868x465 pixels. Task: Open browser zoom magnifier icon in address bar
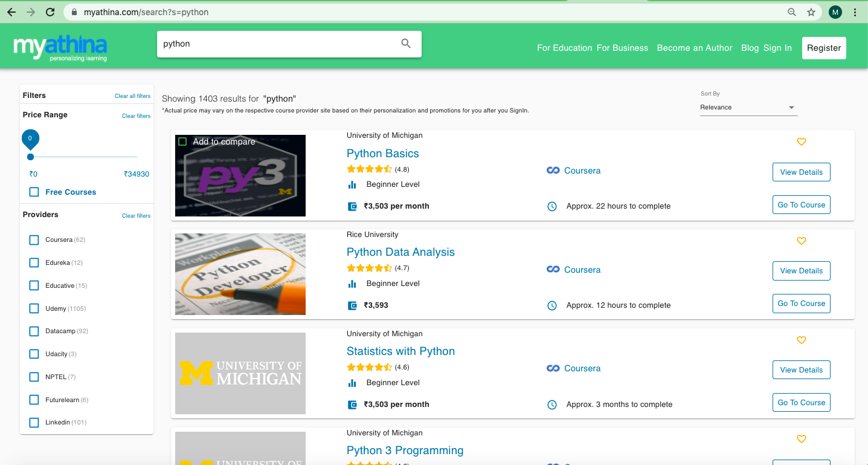coord(792,12)
